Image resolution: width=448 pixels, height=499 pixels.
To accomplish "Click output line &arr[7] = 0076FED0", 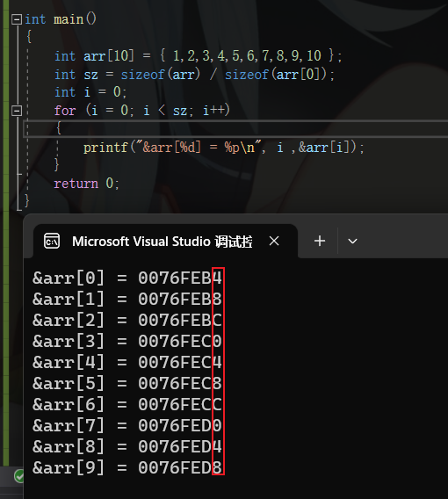I will pyautogui.click(x=127, y=425).
